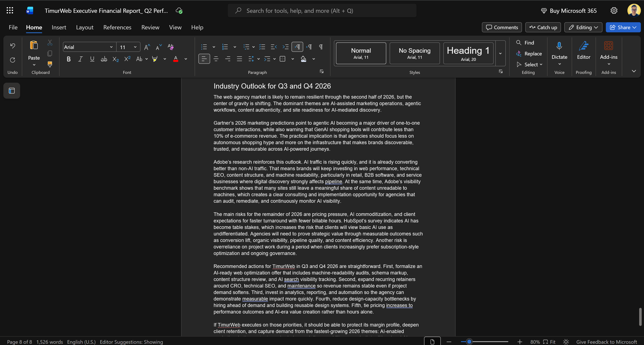644x345 pixels.
Task: Start Dictate microphone
Action: coord(559,46)
